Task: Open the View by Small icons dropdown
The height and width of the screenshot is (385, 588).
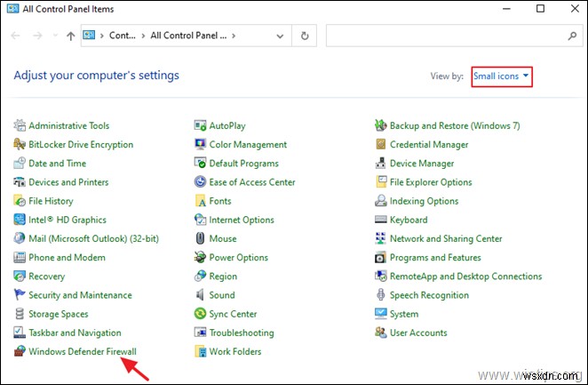Action: click(x=502, y=76)
